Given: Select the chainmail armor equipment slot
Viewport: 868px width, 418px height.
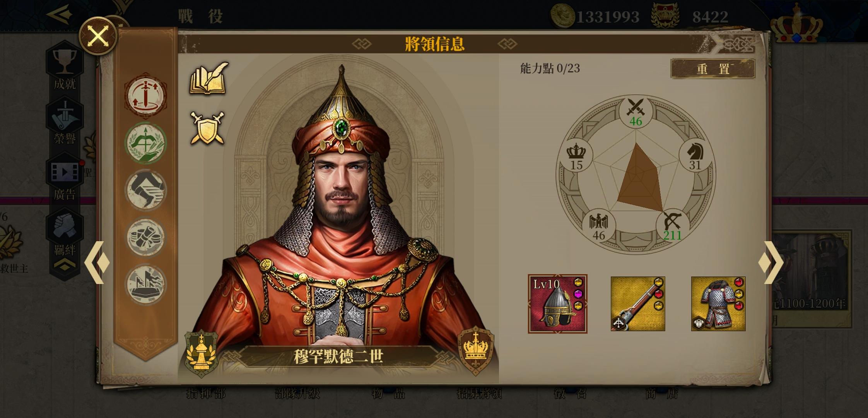Looking at the screenshot, I should click(718, 304).
